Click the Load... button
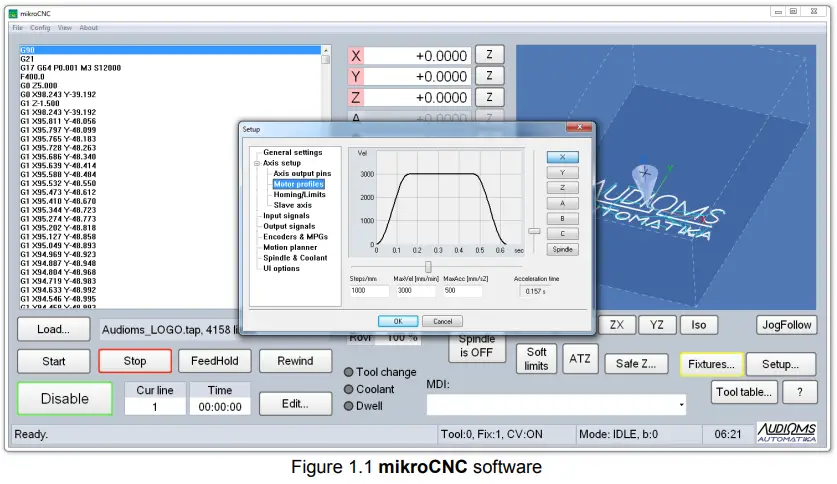 pyautogui.click(x=53, y=329)
